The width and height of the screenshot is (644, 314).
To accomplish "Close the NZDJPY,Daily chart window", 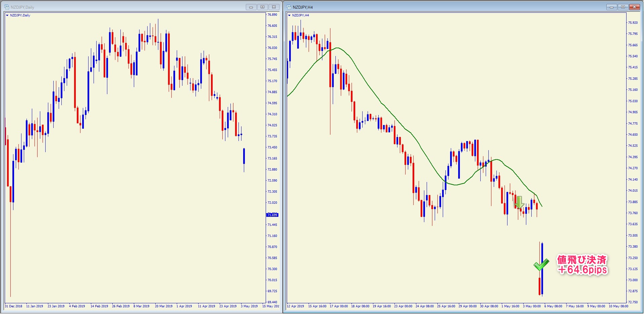I will pyautogui.click(x=274, y=7).
